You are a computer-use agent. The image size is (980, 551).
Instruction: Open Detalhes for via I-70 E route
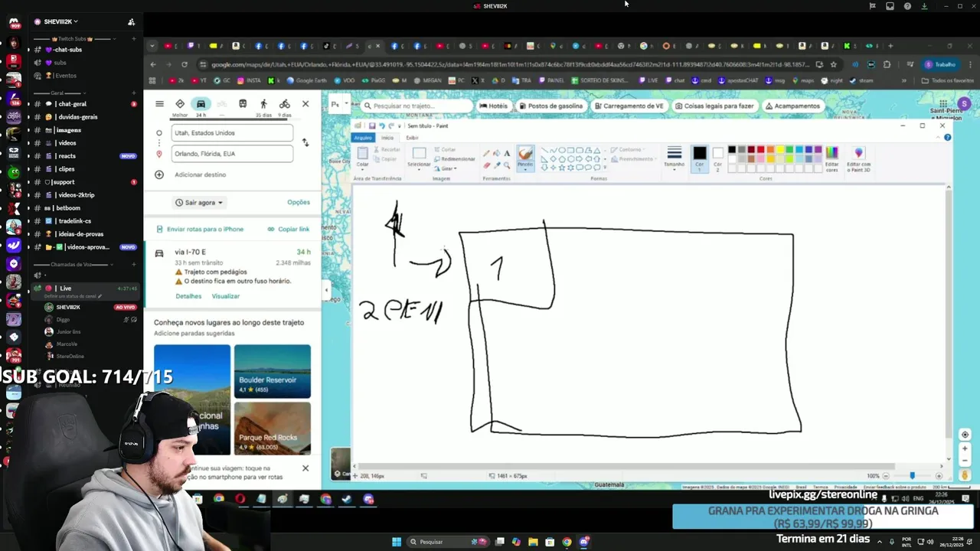pos(188,296)
